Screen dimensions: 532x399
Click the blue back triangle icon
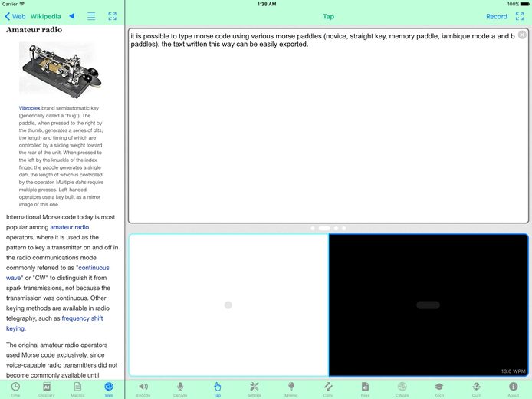71,16
